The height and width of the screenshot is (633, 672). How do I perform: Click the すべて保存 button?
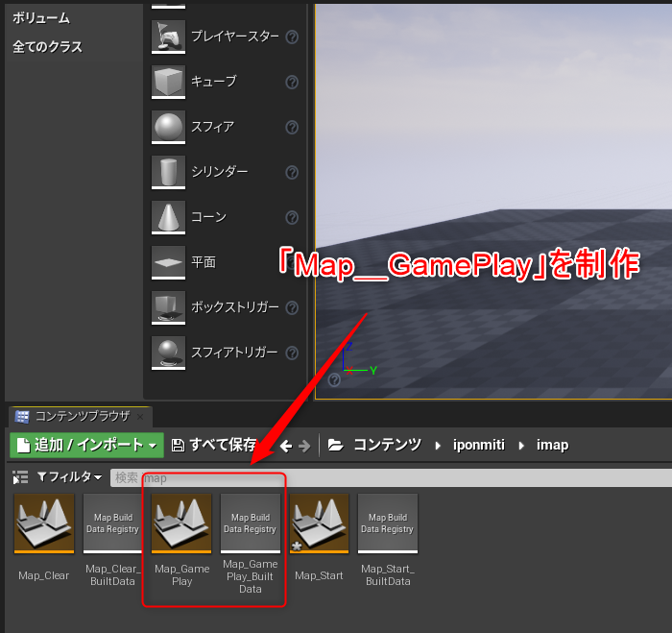214,445
